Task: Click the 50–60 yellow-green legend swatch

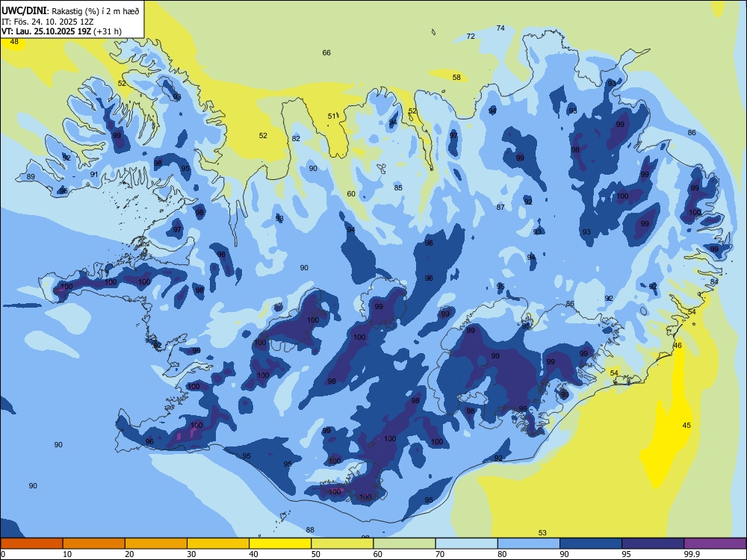Action: [x=342, y=544]
